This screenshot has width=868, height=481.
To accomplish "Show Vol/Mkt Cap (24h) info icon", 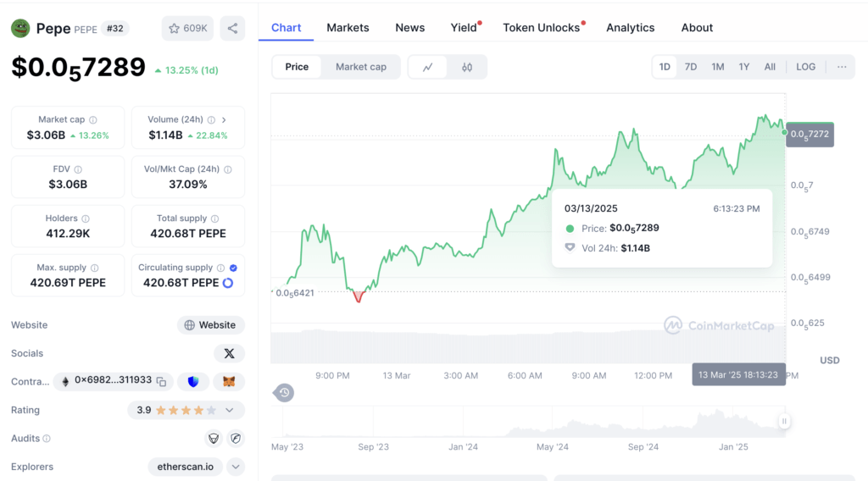I will click(228, 169).
